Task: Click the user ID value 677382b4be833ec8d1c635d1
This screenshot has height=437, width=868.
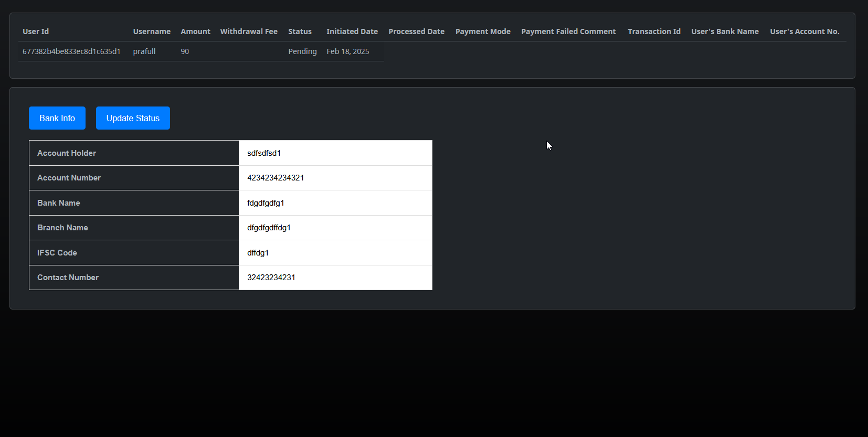Action: 71,51
